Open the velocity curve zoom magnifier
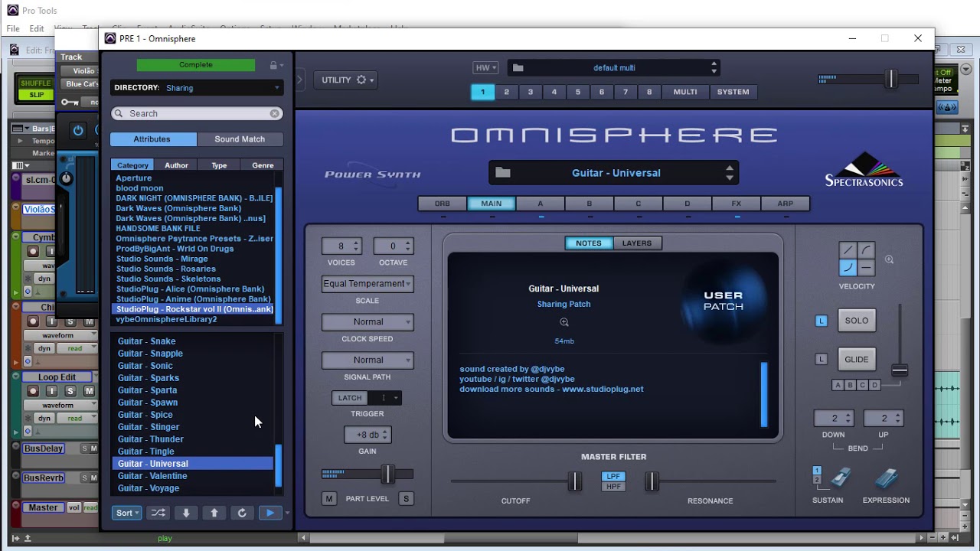The image size is (980, 551). 890,259
